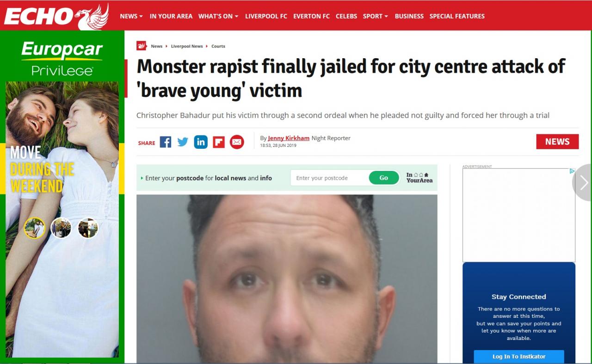
Task: Click the green Go button
Action: 384,178
